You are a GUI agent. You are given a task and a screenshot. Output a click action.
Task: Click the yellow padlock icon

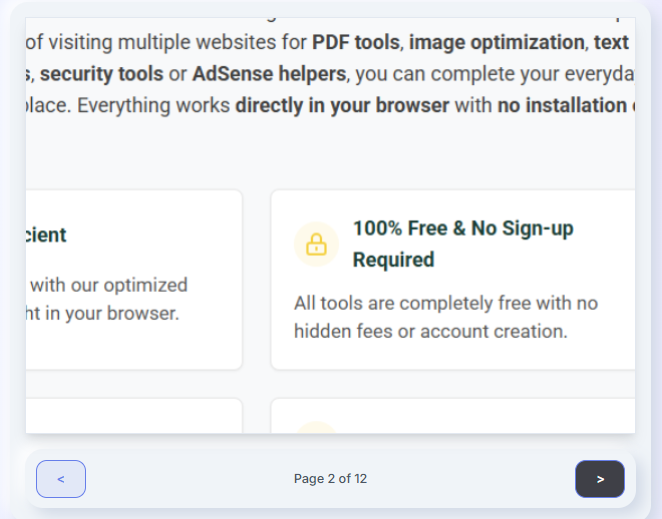316,244
